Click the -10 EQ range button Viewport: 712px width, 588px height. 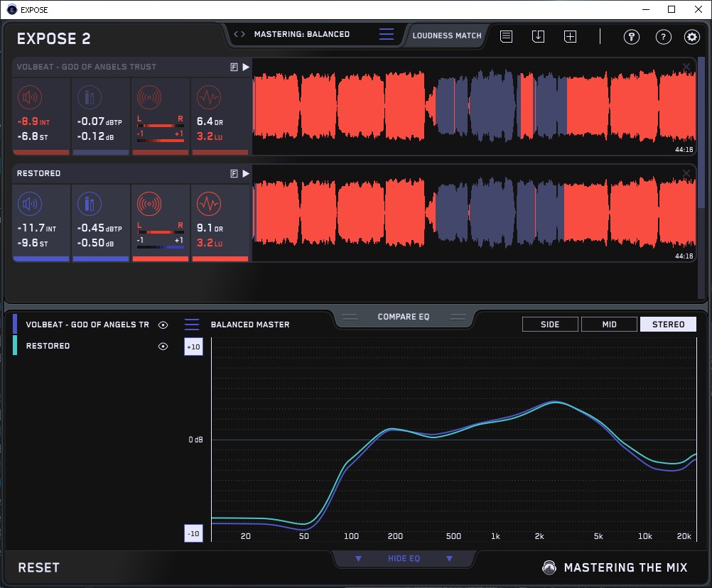[193, 533]
